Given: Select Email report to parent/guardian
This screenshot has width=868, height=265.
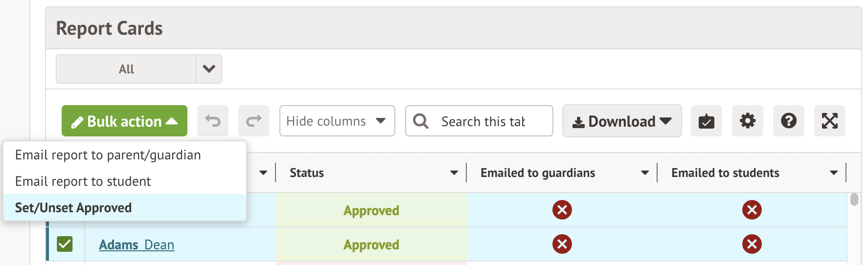Looking at the screenshot, I should [108, 155].
